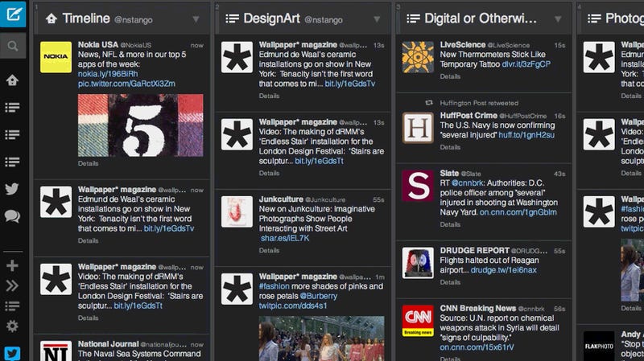Open the Timeline column options arrow
644x361 pixels.
tap(196, 19)
